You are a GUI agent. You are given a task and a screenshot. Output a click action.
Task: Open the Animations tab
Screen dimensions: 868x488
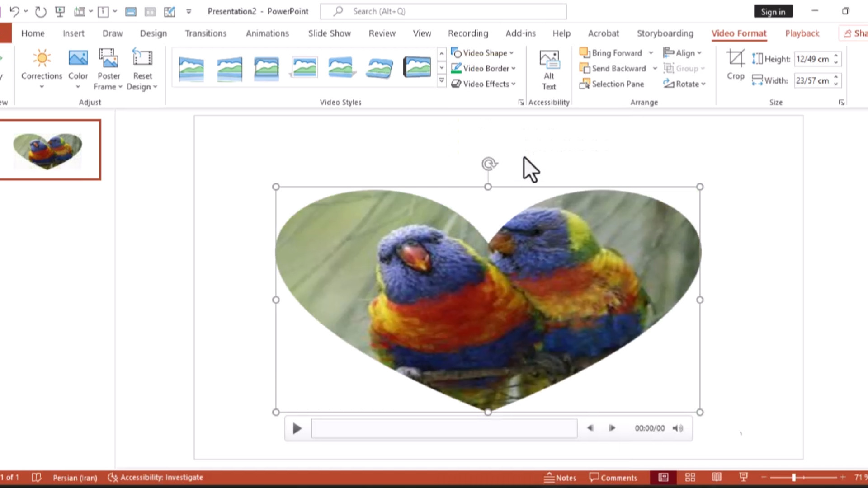pos(267,33)
